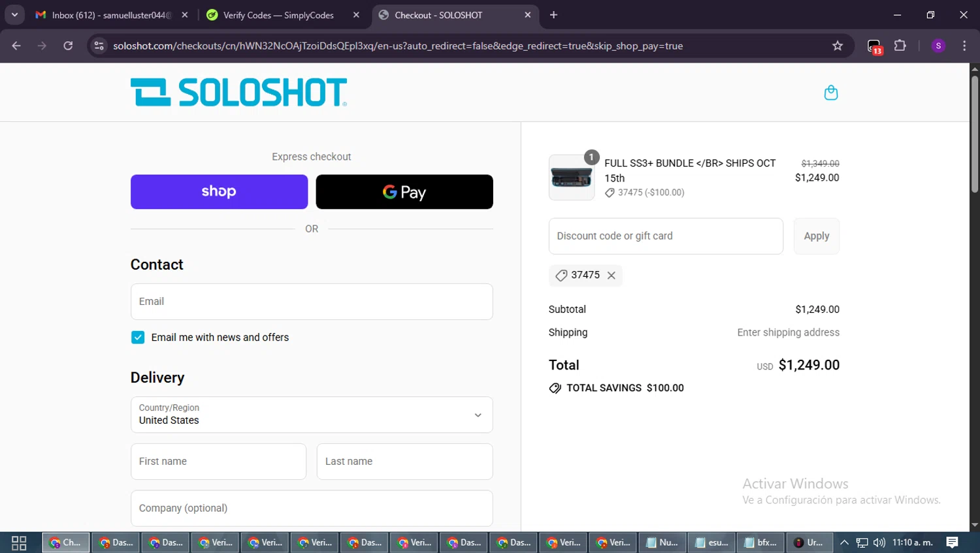The image size is (980, 553).
Task: Open the active 'Ch...' Chrome taskbar window
Action: pyautogui.click(x=66, y=543)
